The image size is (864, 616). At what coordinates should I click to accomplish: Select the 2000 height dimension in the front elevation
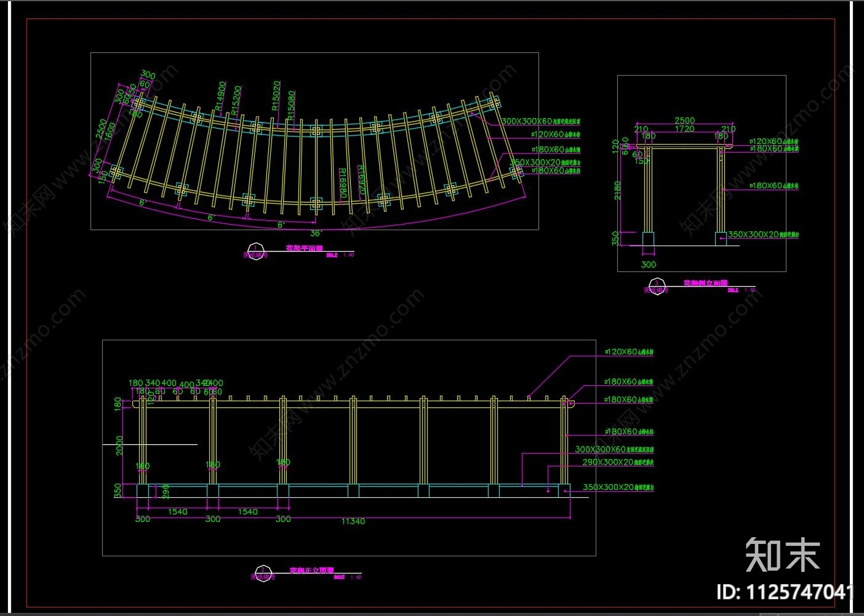(120, 446)
